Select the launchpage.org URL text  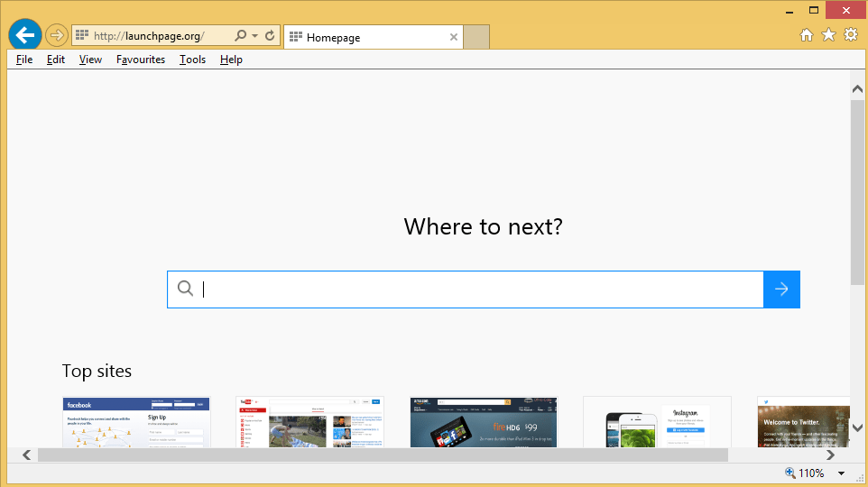pos(149,36)
